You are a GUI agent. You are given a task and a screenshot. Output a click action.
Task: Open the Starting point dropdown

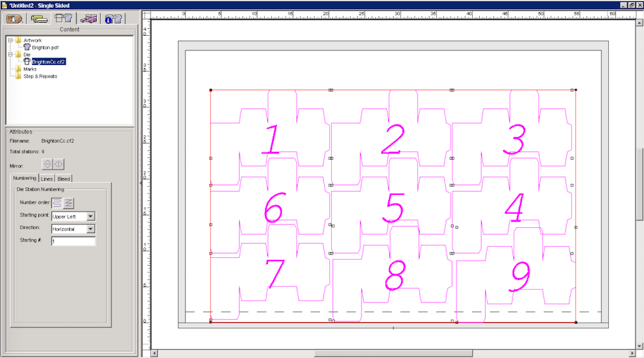click(90, 216)
